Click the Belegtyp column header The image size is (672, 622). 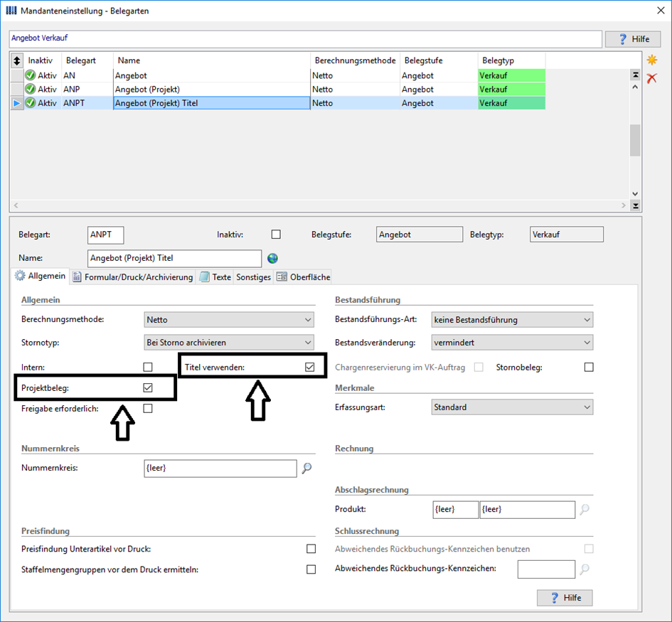pos(512,60)
